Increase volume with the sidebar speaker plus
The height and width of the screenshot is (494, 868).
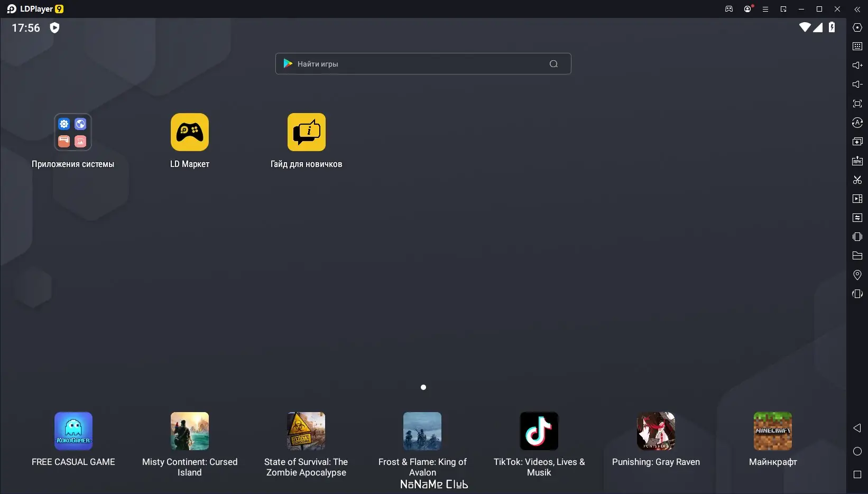857,66
